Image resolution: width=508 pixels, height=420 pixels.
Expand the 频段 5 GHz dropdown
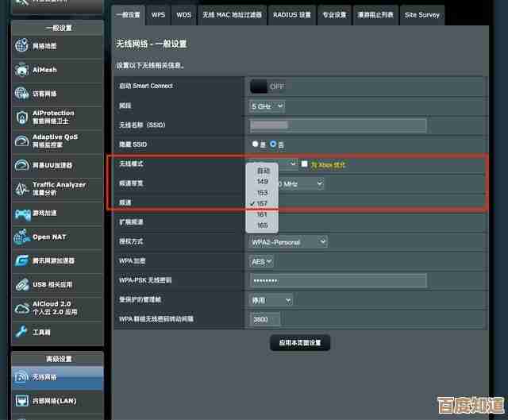(267, 106)
